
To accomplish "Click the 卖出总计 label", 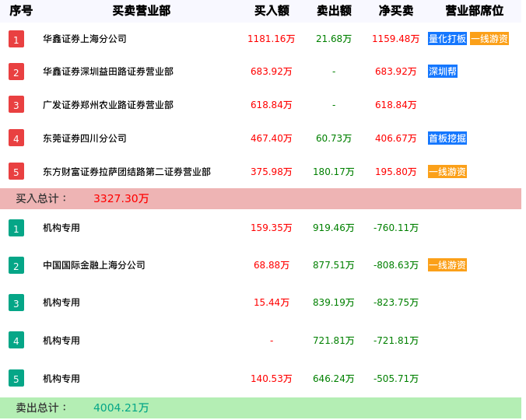I will coord(41,408).
